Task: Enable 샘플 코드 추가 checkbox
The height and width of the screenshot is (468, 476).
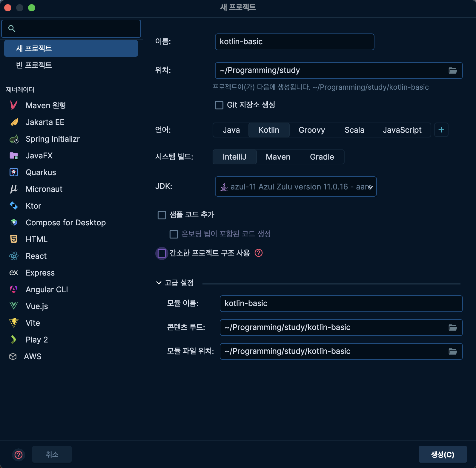Action: click(x=162, y=215)
